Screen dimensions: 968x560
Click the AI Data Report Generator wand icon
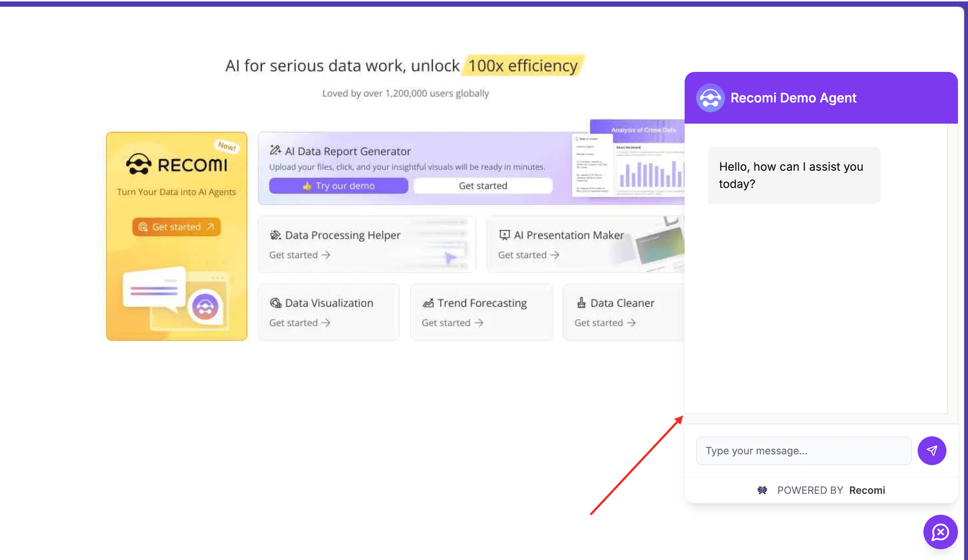[275, 150]
